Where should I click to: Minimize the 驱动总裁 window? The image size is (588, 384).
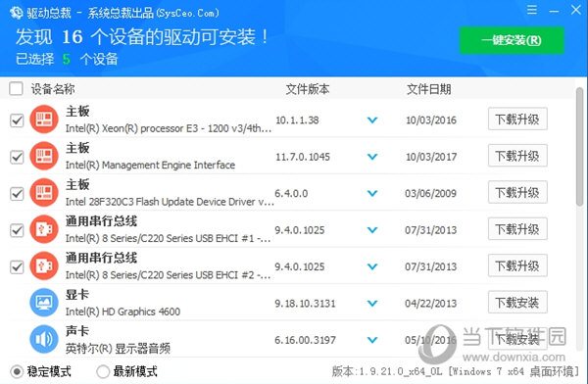tap(554, 11)
